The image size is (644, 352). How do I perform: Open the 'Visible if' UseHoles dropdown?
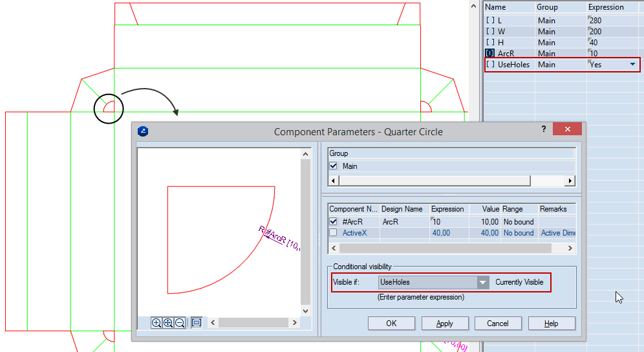(x=483, y=282)
